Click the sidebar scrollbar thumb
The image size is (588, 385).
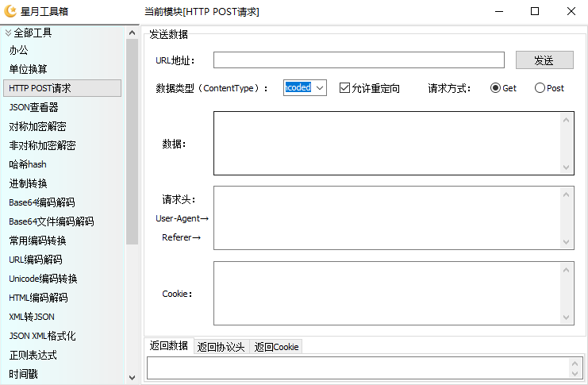(x=132, y=141)
